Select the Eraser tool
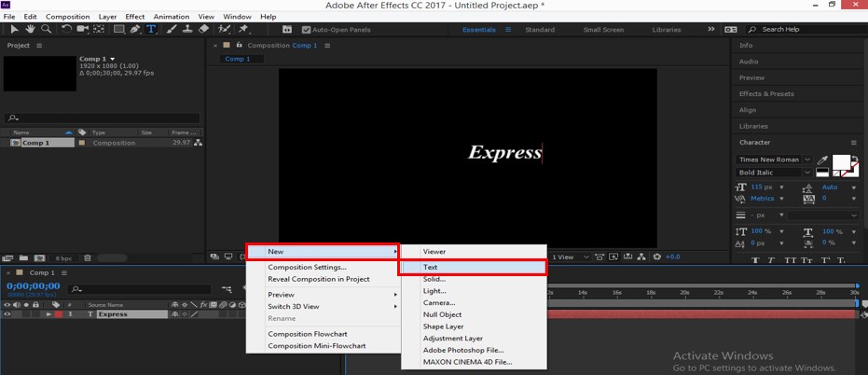 pyautogui.click(x=203, y=29)
